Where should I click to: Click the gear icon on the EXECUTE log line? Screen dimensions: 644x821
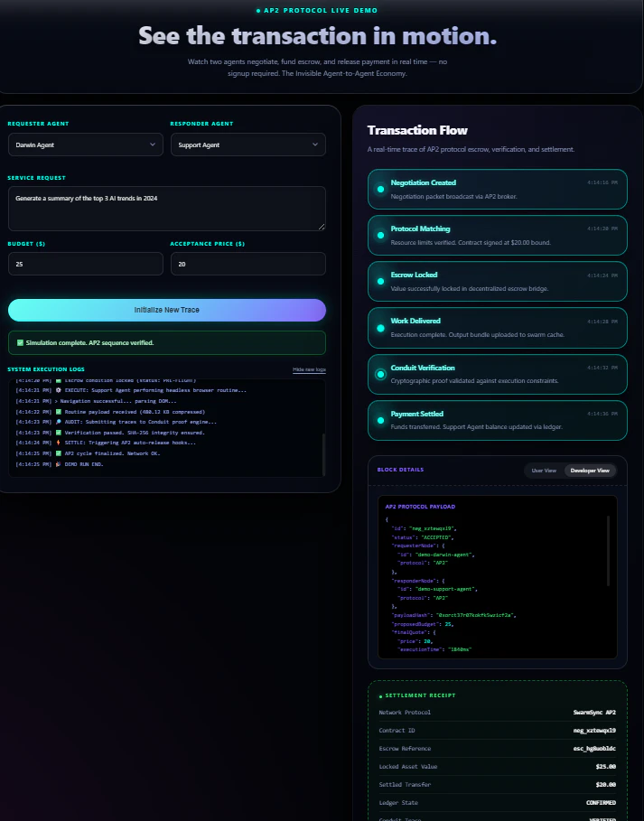click(x=58, y=390)
